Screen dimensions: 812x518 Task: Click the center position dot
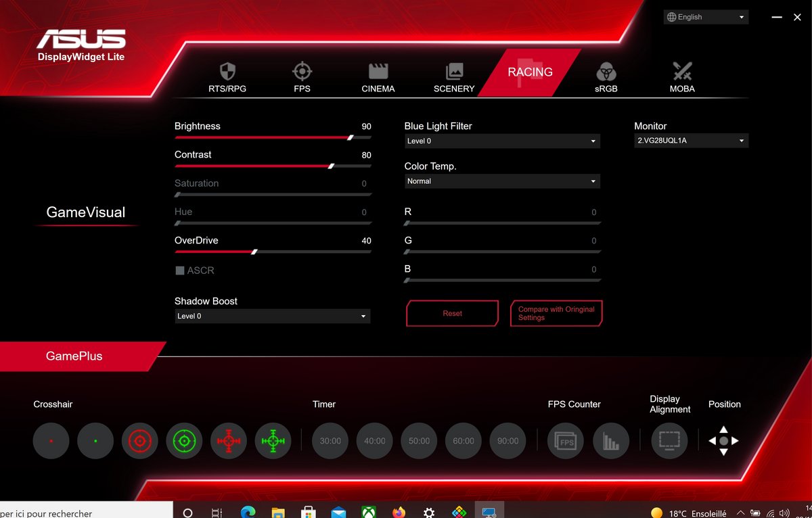click(723, 441)
